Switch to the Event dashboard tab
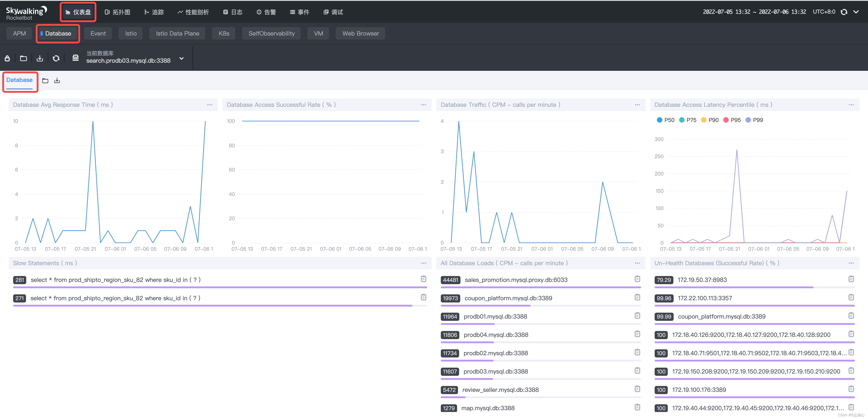This screenshot has height=419, width=868. [98, 33]
